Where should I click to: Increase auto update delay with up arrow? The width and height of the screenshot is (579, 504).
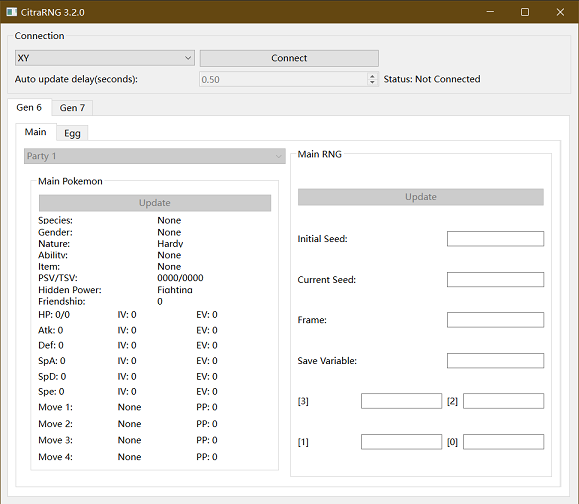(x=372, y=76)
